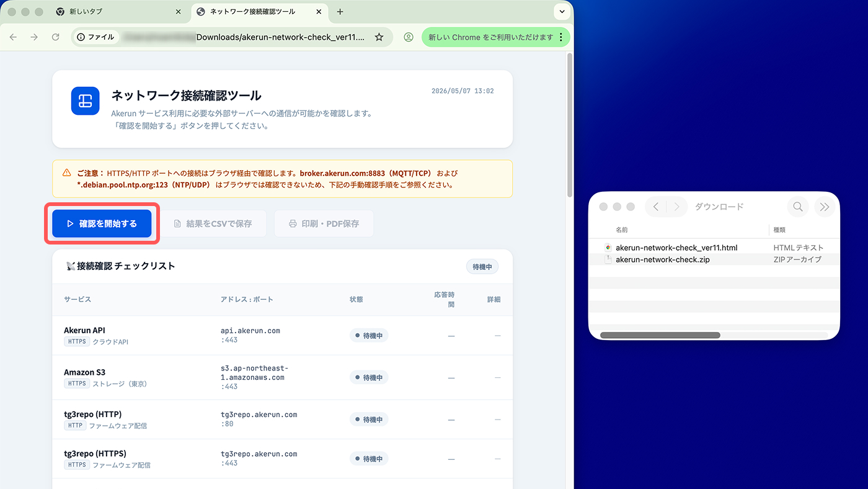
Task: Select the ネットワーク接続確認ツール tab
Action: click(259, 12)
